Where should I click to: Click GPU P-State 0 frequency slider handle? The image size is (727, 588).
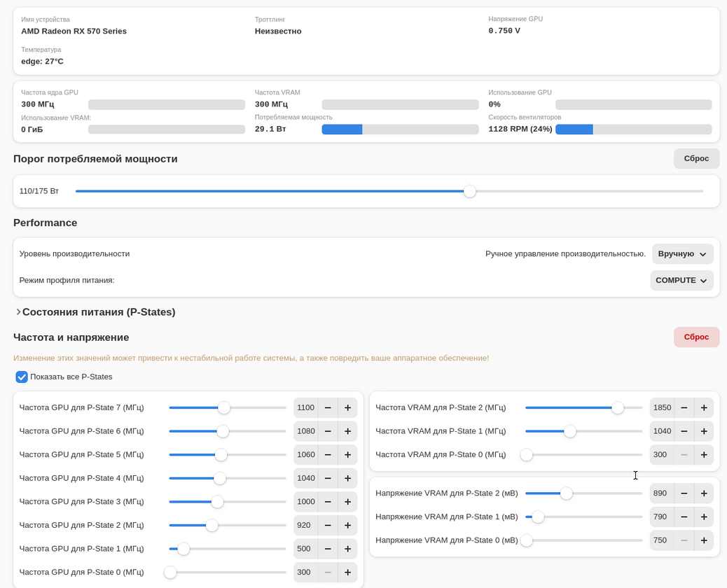point(170,572)
